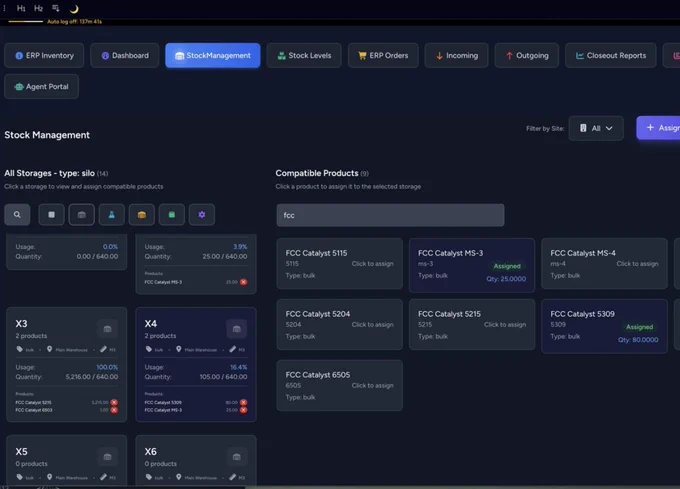Click the 'Compatible Products' section heading
The height and width of the screenshot is (489, 680).
point(317,173)
